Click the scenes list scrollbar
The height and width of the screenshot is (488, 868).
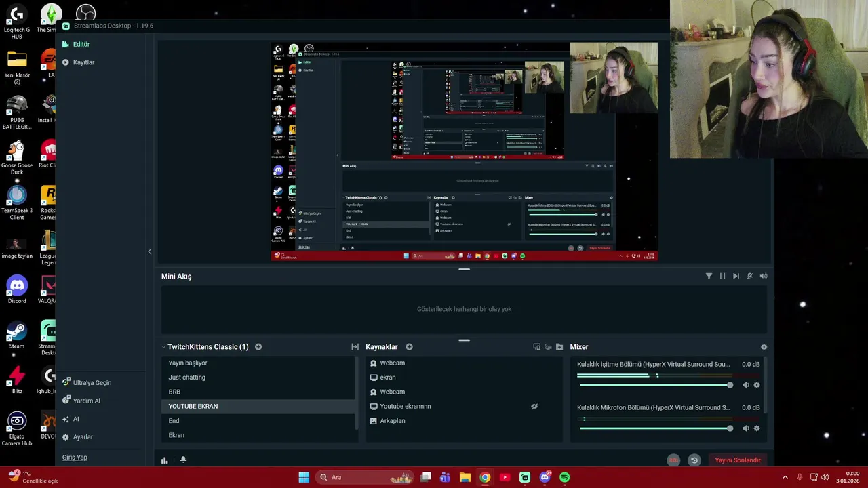coord(357,393)
